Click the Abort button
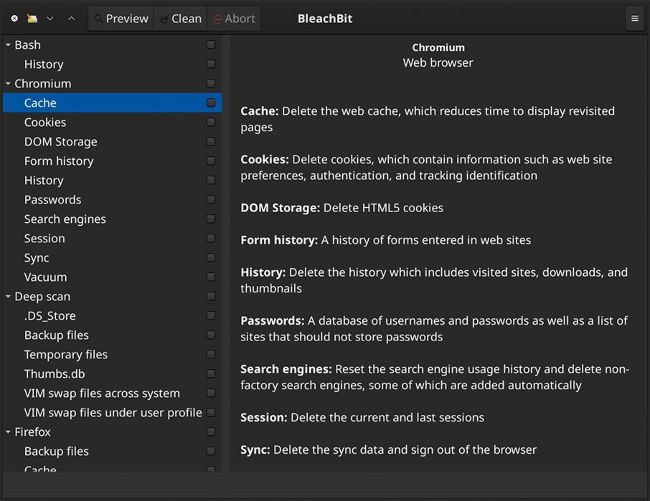 point(234,19)
